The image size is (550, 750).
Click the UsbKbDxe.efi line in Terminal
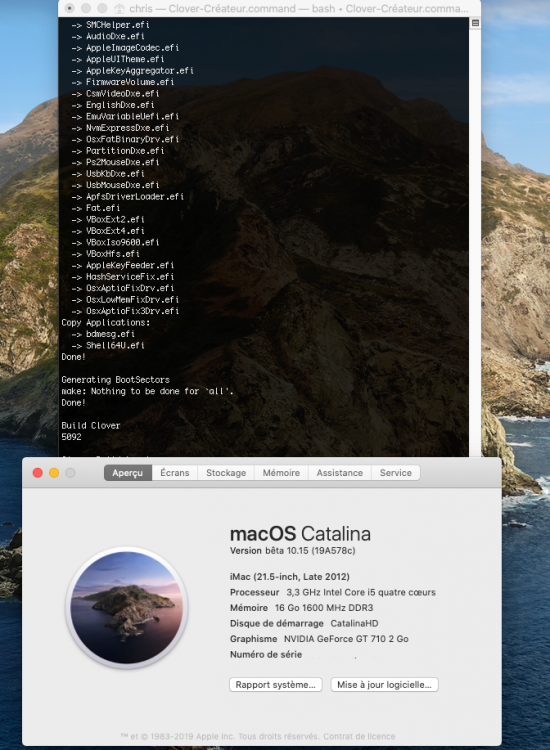(x=108, y=174)
